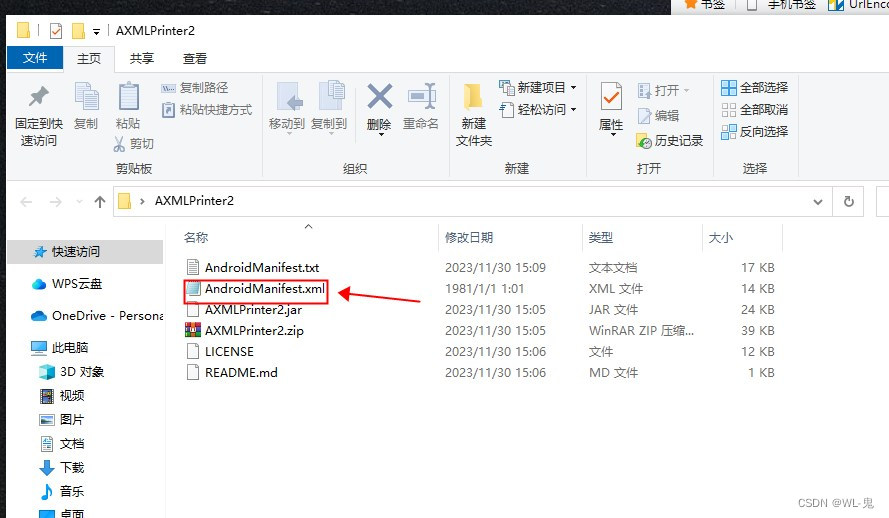The image size is (889, 518).
Task: Sort by Date modified (修改日期) column
Action: point(469,237)
